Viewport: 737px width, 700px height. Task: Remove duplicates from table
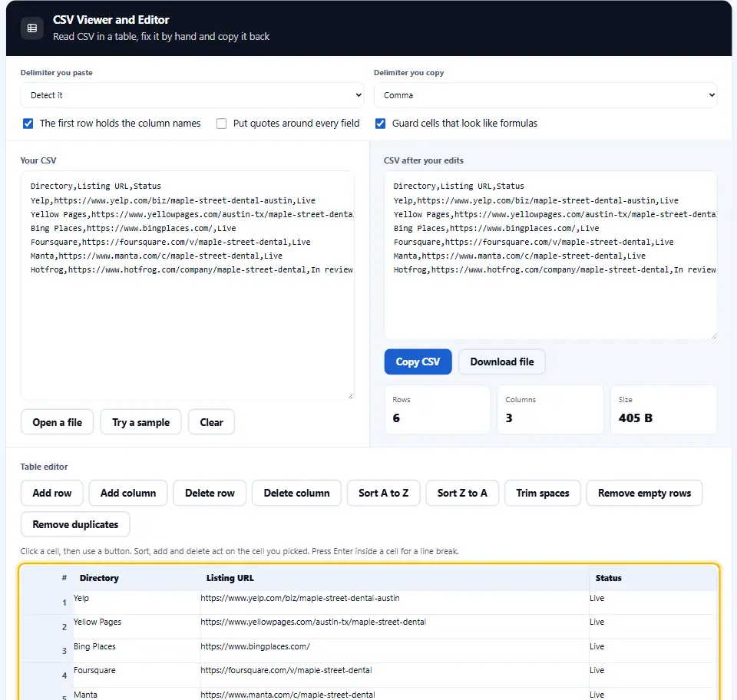75,524
